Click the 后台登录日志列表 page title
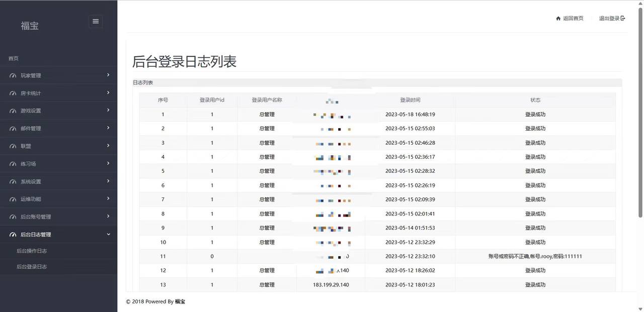The width and height of the screenshot is (644, 312). (x=184, y=61)
